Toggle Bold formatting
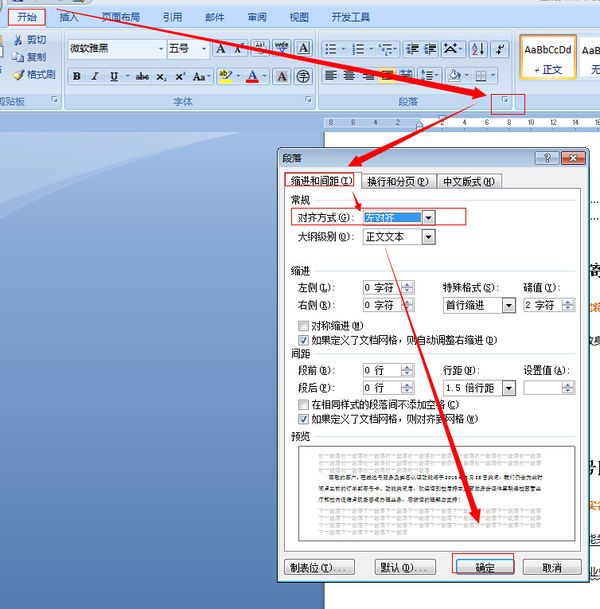 (77, 77)
